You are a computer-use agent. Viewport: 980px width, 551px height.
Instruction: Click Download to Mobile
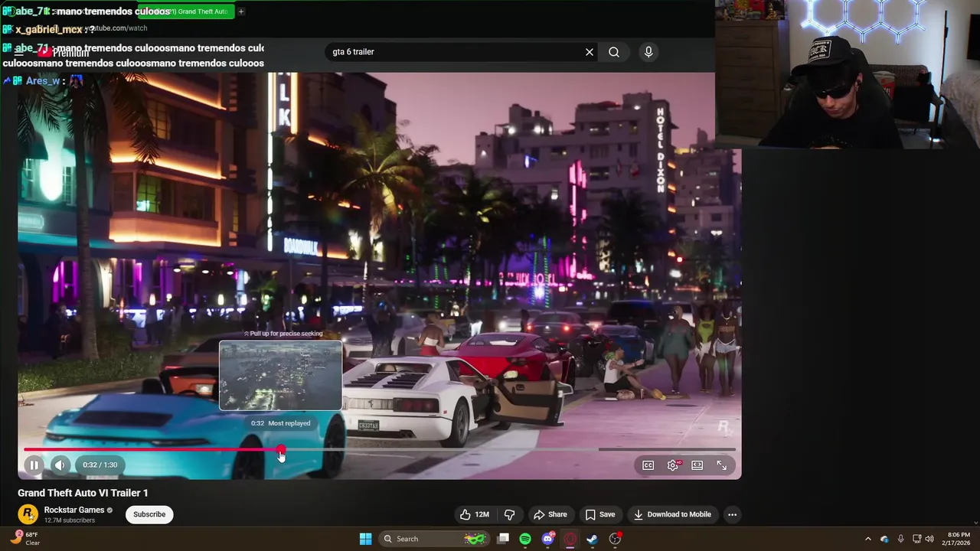(x=672, y=514)
